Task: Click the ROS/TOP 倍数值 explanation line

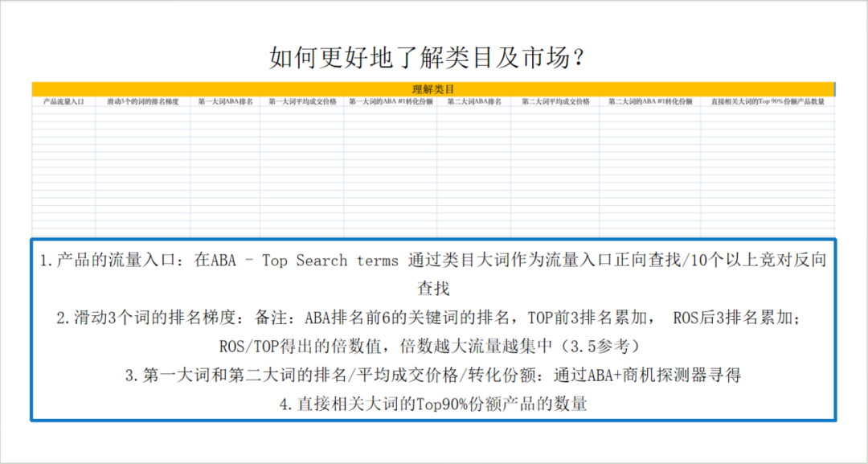Action: [x=434, y=344]
